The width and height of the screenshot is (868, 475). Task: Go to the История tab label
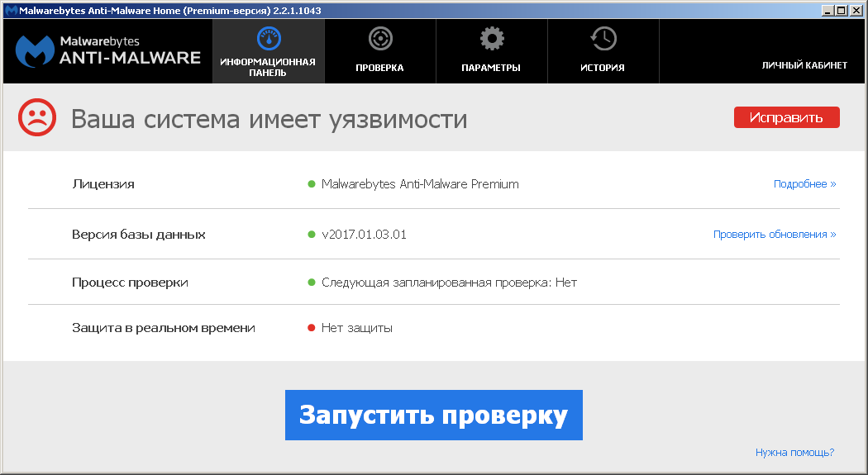tap(603, 68)
